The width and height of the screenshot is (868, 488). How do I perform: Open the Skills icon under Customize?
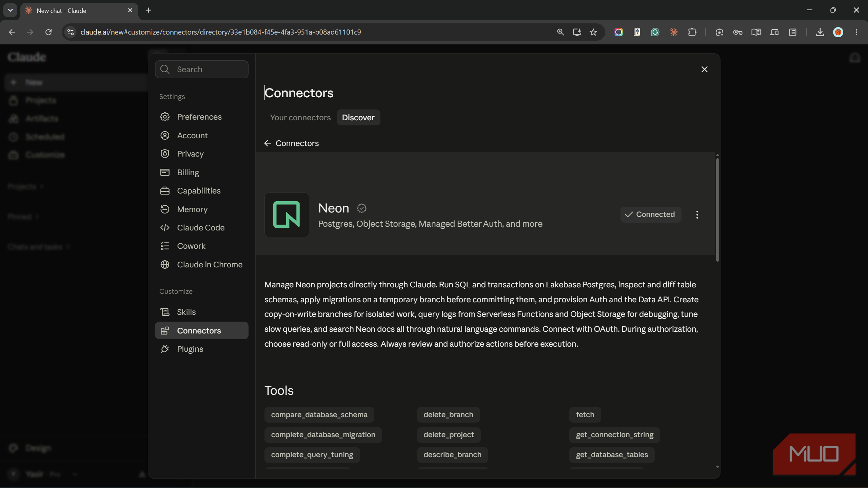point(165,312)
